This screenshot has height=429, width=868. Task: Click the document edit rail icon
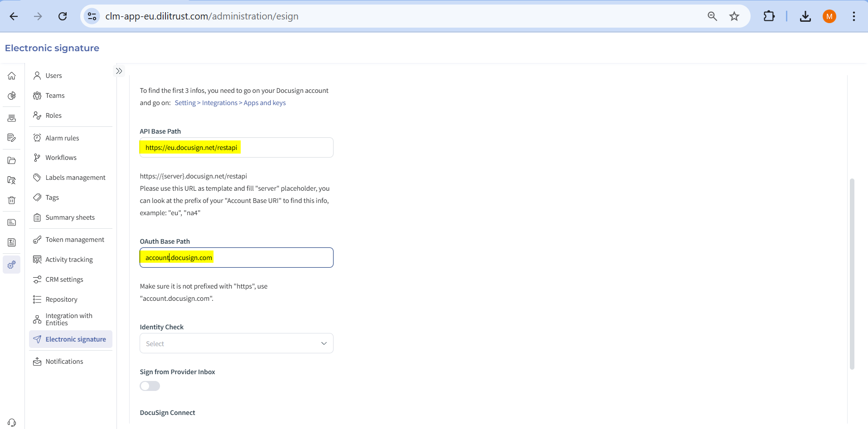pos(12,138)
